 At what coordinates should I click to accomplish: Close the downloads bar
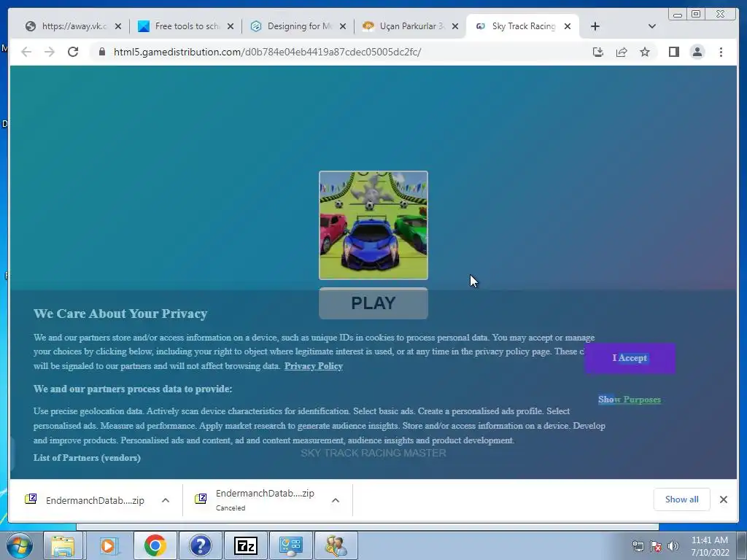point(723,499)
